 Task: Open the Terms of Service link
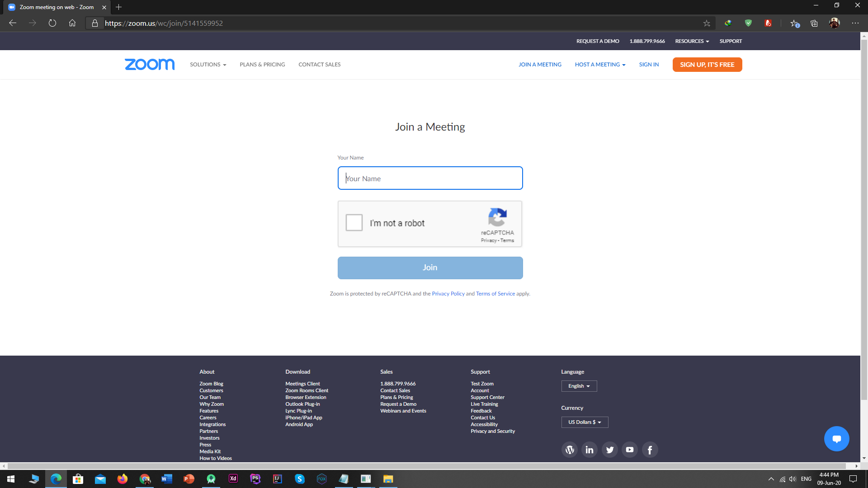coord(495,294)
